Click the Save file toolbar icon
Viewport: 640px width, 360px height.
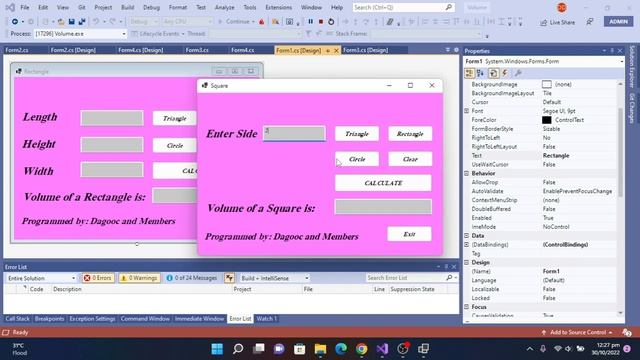(x=71, y=22)
